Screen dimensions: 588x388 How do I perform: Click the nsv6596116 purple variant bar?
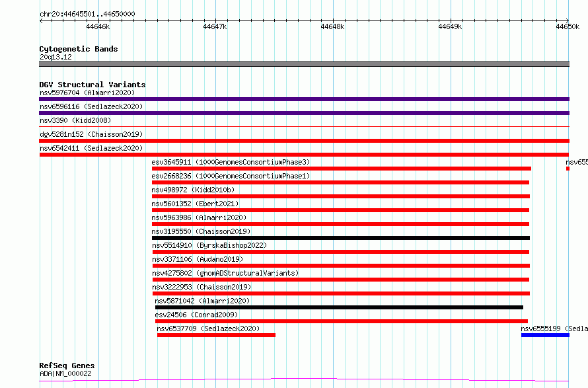coord(304,113)
